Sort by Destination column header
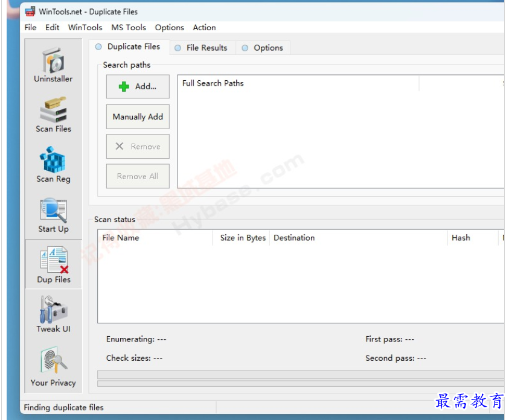Image resolution: width=509 pixels, height=420 pixels. 359,238
